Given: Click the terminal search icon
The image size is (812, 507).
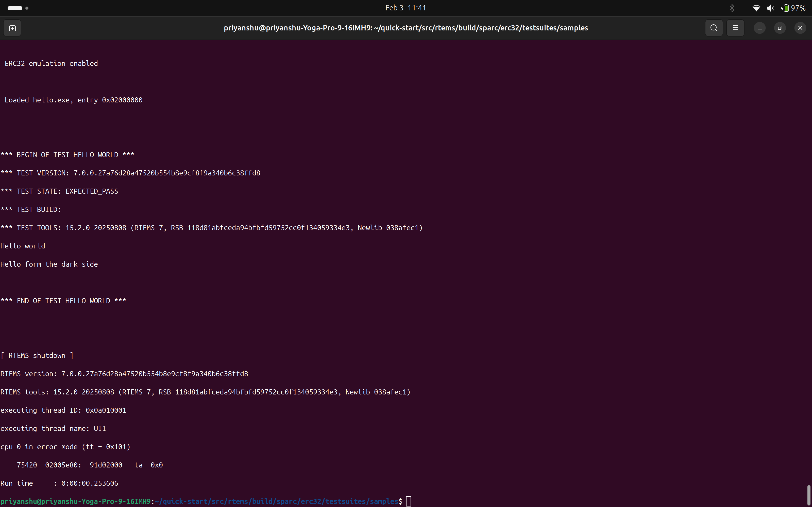Looking at the screenshot, I should click(x=714, y=28).
